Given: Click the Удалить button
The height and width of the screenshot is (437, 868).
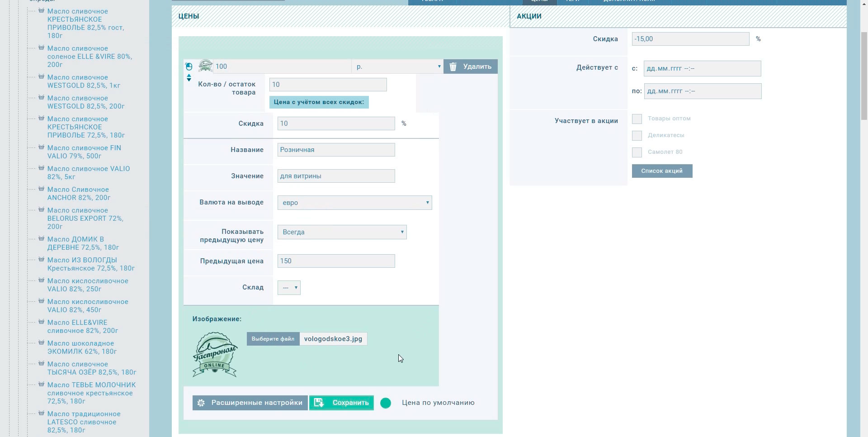Looking at the screenshot, I should (x=471, y=66).
